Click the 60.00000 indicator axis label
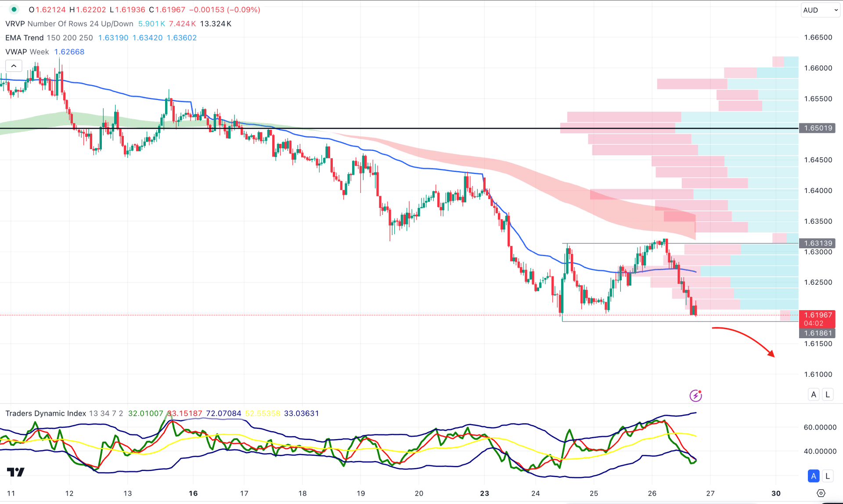Viewport: 843px width, 504px height. (x=820, y=427)
